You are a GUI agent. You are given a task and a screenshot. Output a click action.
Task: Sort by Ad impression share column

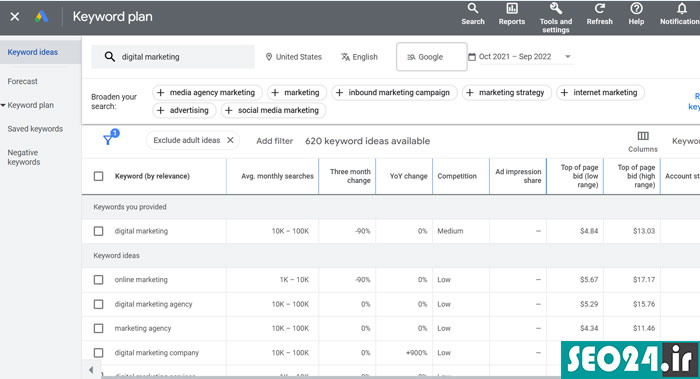pyautogui.click(x=518, y=176)
